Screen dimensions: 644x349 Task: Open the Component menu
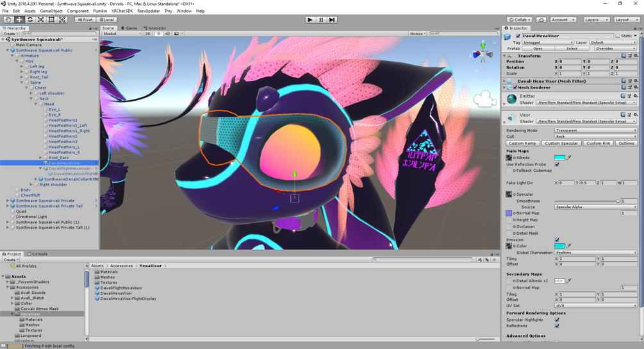point(78,11)
